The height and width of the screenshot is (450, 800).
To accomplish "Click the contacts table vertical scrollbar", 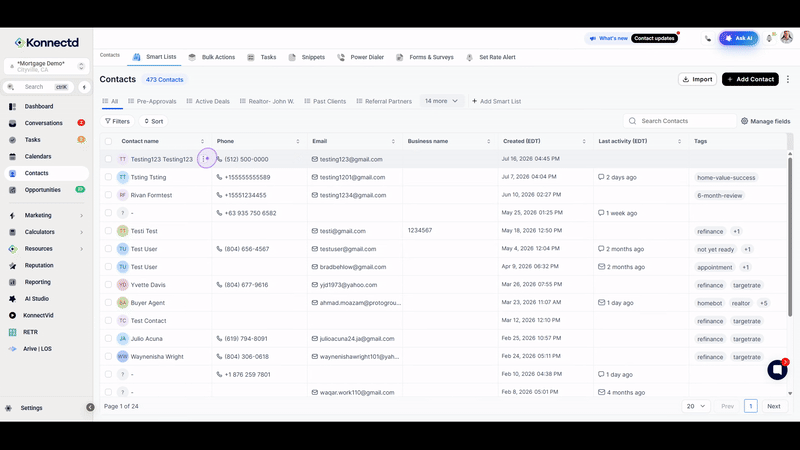I will pyautogui.click(x=790, y=235).
